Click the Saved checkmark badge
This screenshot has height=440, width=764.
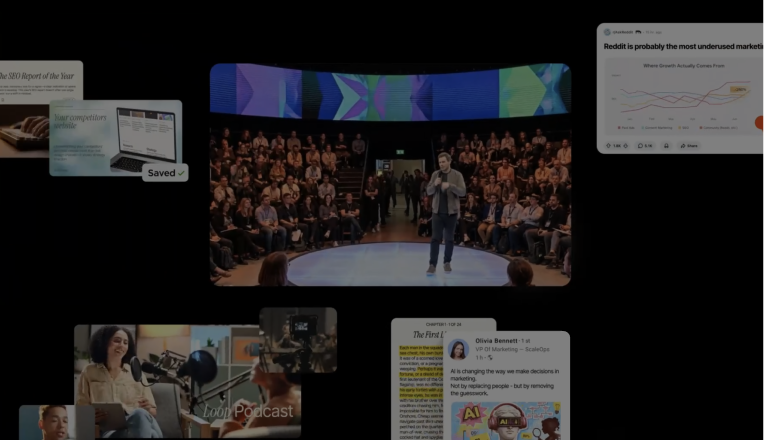[x=164, y=173]
